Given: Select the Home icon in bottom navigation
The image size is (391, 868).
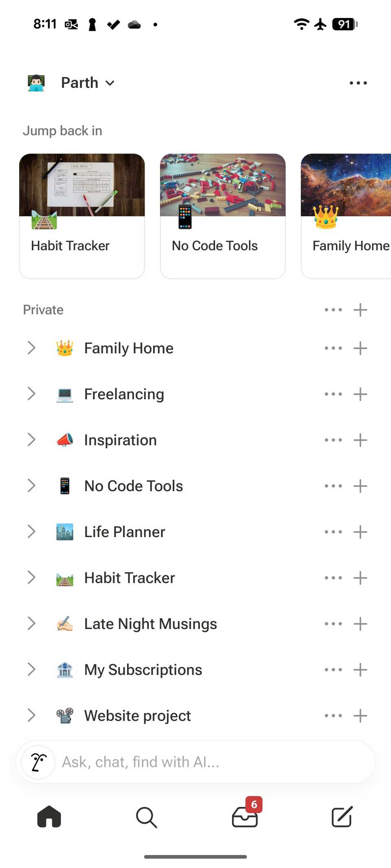Looking at the screenshot, I should pos(49,818).
